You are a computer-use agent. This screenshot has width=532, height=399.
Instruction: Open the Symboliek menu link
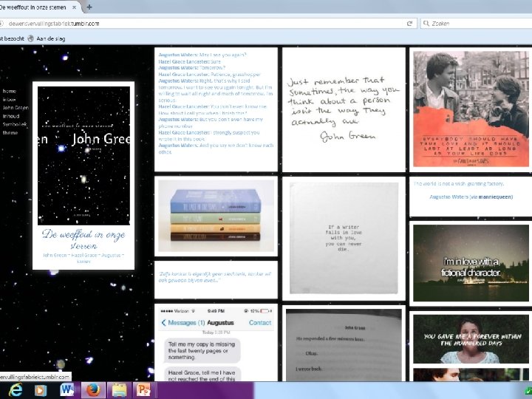point(15,125)
